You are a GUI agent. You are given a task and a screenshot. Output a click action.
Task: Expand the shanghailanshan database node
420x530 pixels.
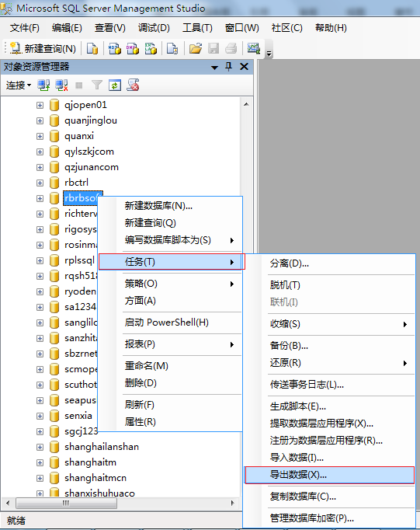40,447
